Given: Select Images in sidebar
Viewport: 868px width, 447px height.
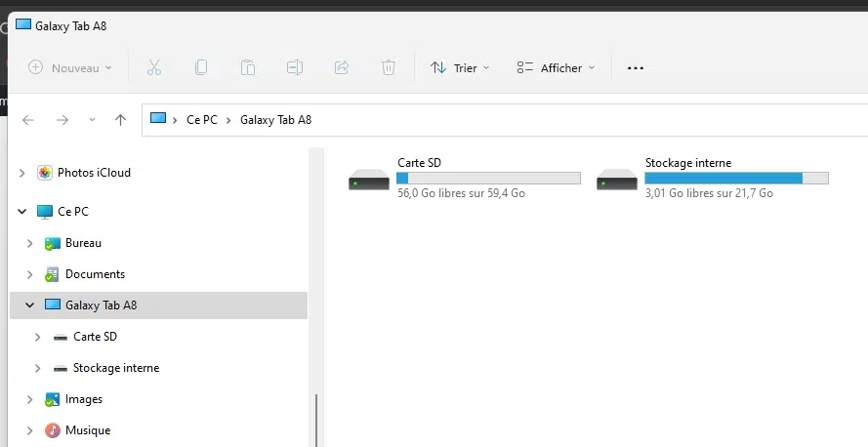Looking at the screenshot, I should point(84,399).
